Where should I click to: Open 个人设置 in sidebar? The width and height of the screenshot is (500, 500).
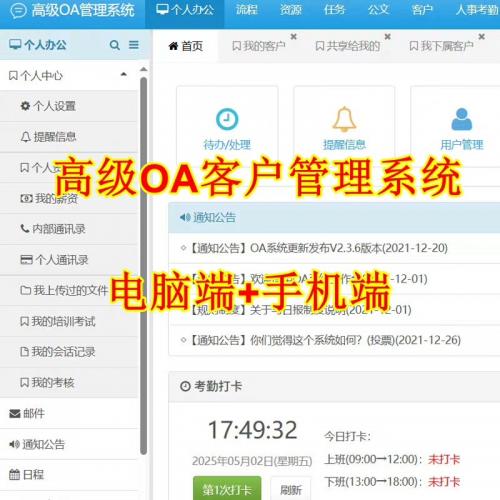tap(69, 106)
